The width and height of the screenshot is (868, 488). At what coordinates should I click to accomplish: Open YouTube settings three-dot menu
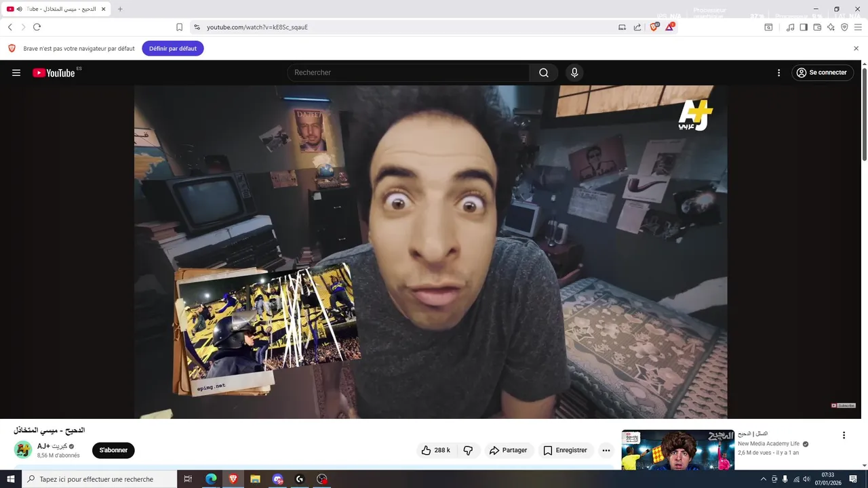pyautogui.click(x=778, y=73)
